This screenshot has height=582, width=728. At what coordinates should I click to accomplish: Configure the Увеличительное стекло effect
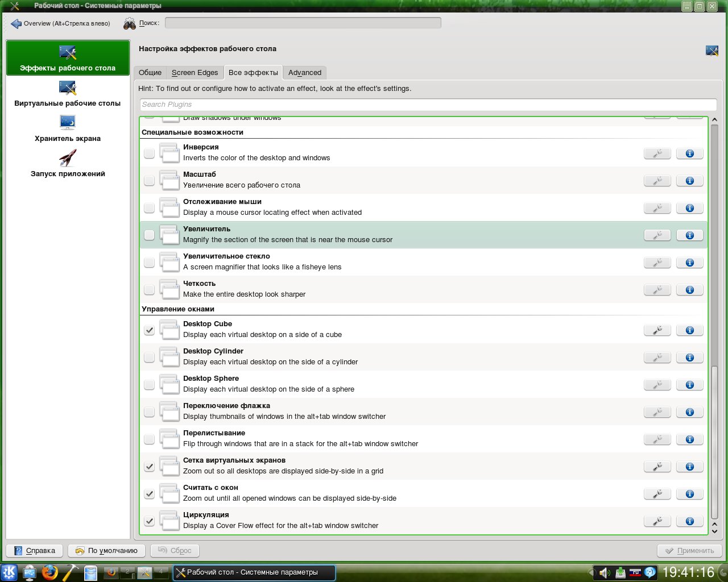[657, 263]
